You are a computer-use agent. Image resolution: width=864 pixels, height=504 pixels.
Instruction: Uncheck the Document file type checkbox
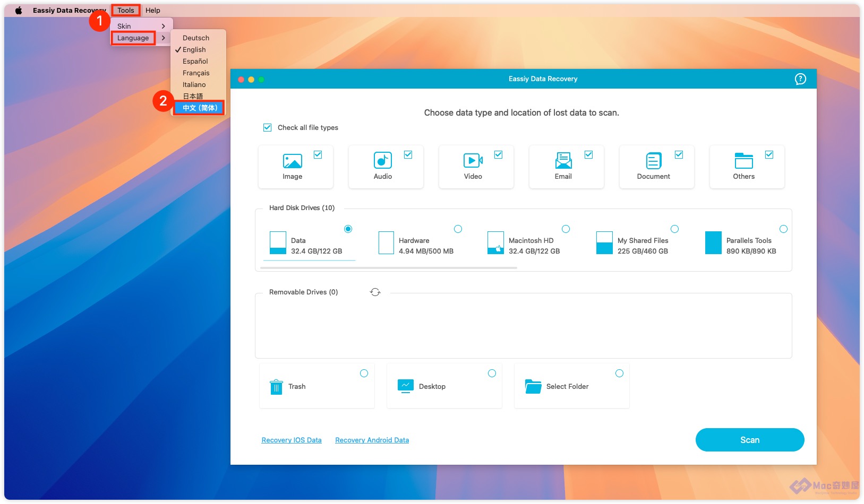[x=679, y=155]
